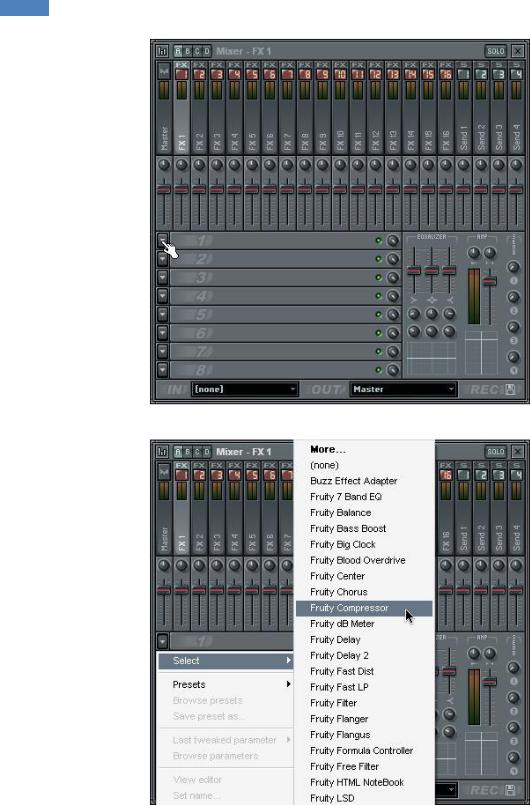530x805 pixels.
Task: Choose Fruity Compressor from plugin list
Action: pos(364,608)
